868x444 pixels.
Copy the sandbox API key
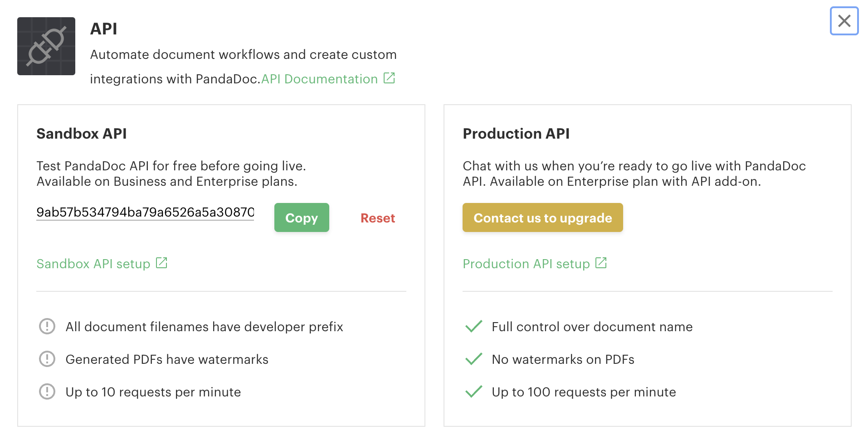tap(302, 217)
